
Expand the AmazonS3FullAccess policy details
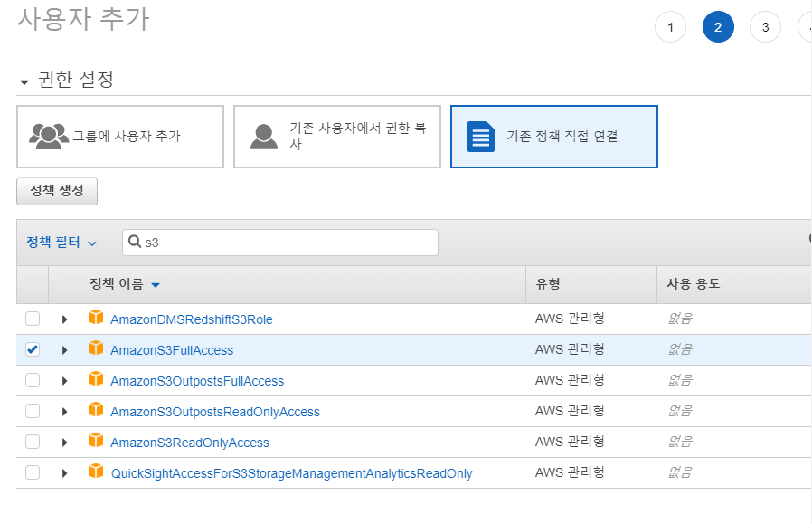[63, 348]
